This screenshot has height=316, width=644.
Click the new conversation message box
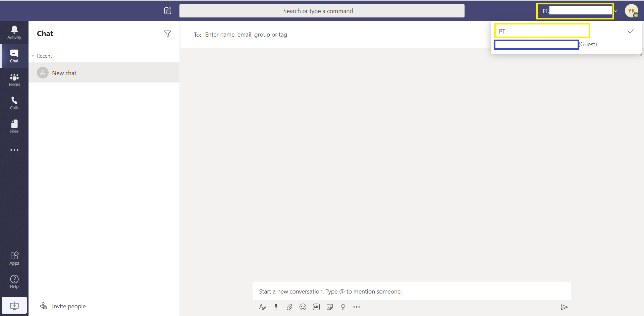point(412,291)
